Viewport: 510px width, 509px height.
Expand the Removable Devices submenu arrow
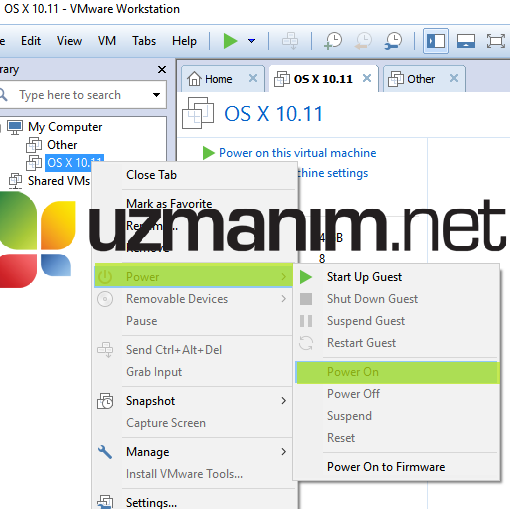(284, 299)
